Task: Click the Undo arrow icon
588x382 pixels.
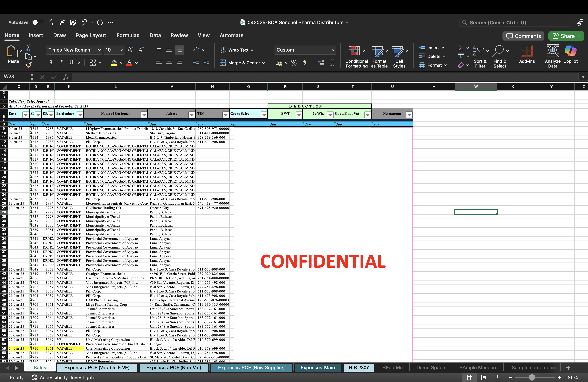Action: coord(84,22)
